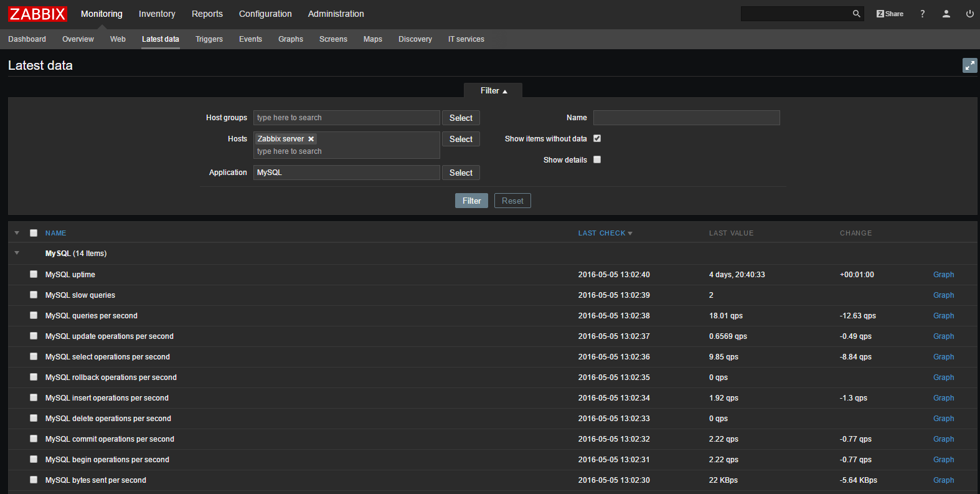Check MySQL begin operations per second checkbox
The height and width of the screenshot is (494, 980).
coord(34,459)
